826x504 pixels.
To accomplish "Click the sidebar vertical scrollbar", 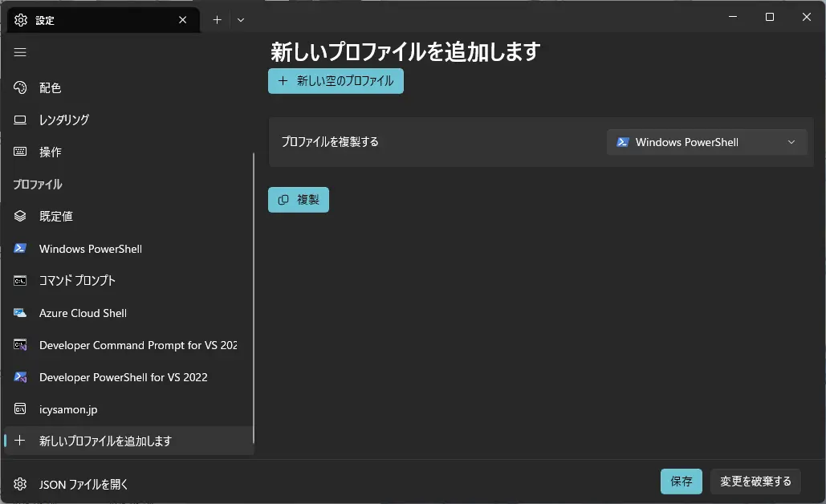I will pyautogui.click(x=254, y=298).
